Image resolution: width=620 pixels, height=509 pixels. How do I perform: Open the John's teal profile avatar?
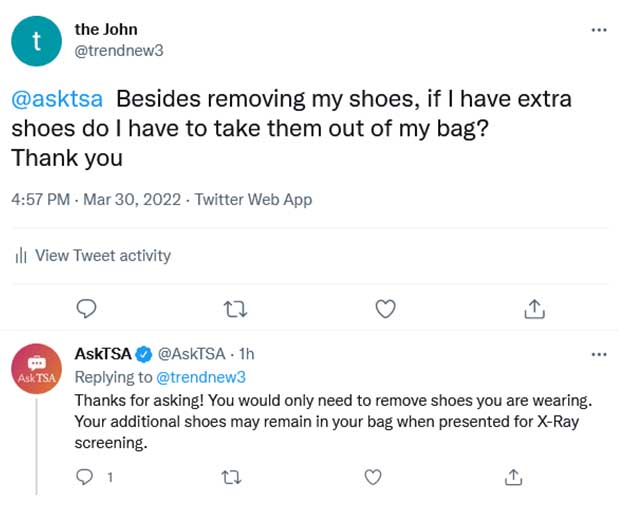[x=36, y=41]
